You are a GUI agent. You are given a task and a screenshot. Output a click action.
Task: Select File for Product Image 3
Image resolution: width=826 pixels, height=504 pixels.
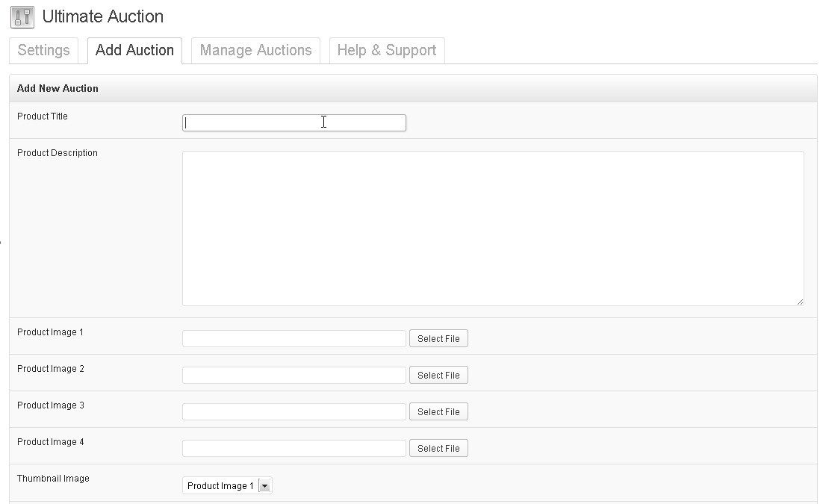click(439, 412)
